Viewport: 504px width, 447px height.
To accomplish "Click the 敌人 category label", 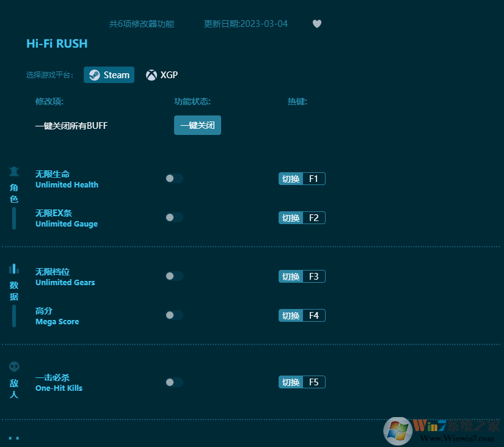I will click(x=14, y=388).
